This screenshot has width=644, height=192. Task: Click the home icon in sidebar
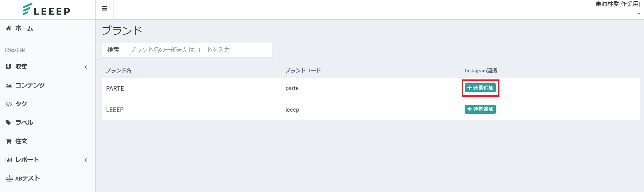8,28
